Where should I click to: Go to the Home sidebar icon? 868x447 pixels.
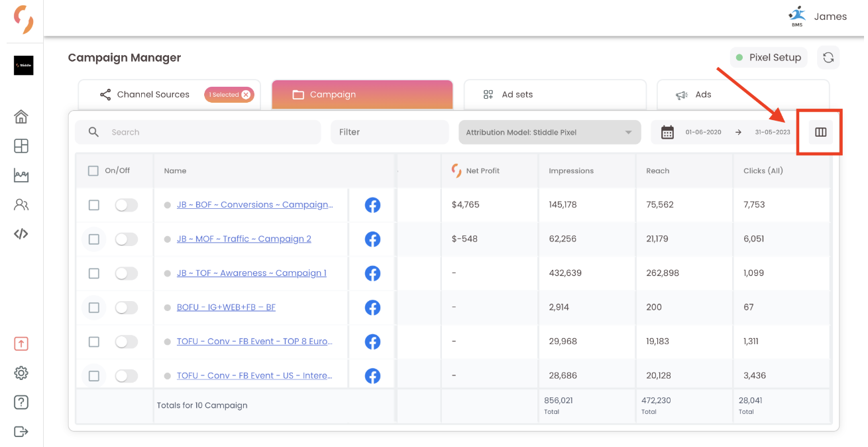21,117
